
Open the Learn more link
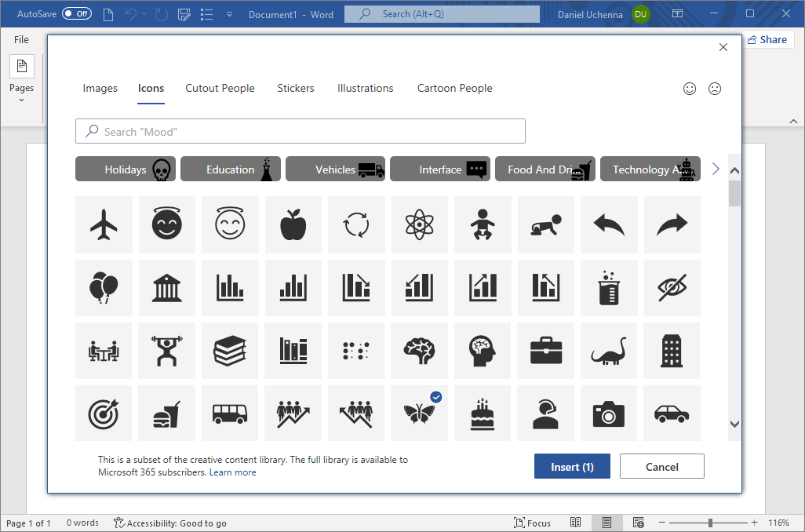click(232, 472)
